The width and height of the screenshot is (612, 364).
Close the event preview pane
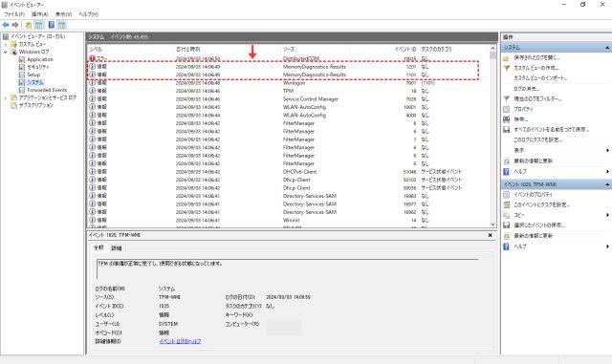(x=491, y=235)
